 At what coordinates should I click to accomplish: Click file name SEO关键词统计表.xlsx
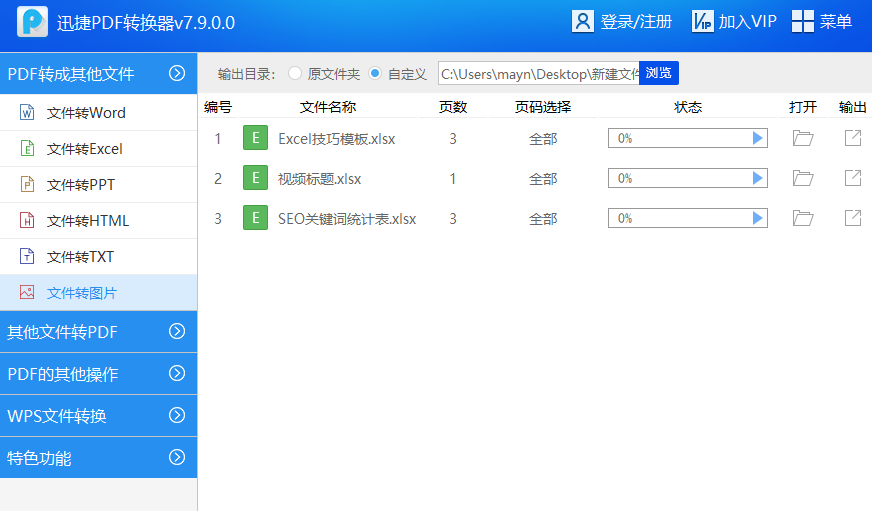coord(347,219)
